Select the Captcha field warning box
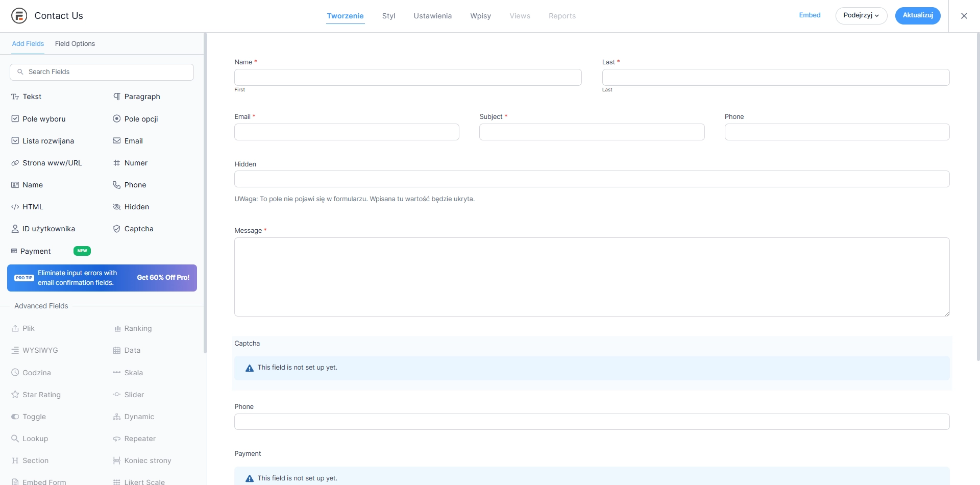Screen dimensions: 980x485 [592, 368]
